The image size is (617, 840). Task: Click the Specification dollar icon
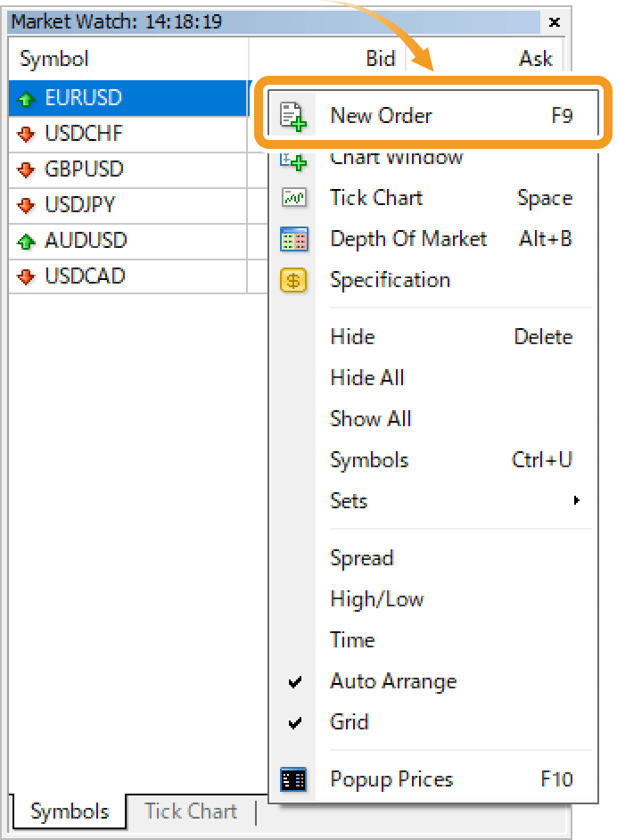tap(293, 280)
